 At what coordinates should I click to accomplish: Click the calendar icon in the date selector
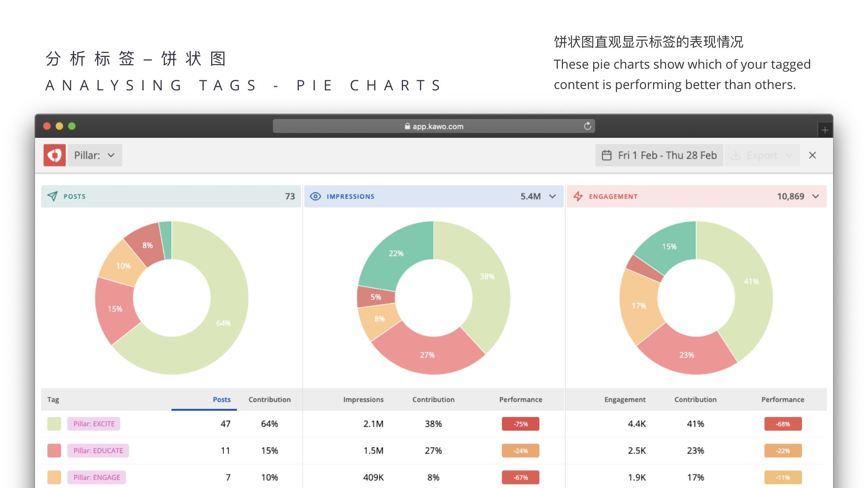[607, 155]
